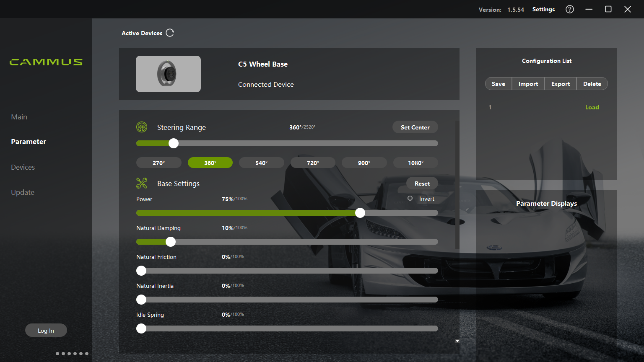
Task: Click the Power slider handle
Action: tap(360, 213)
